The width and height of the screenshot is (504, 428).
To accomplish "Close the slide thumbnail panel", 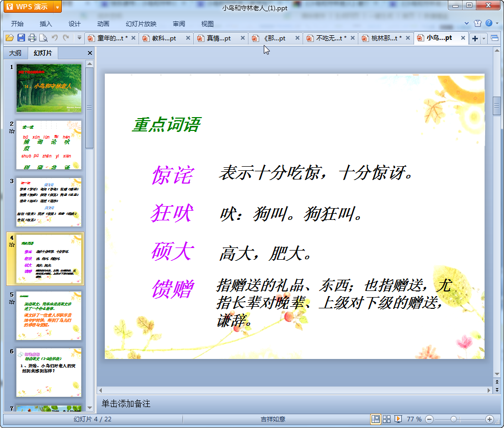I will 90,53.
